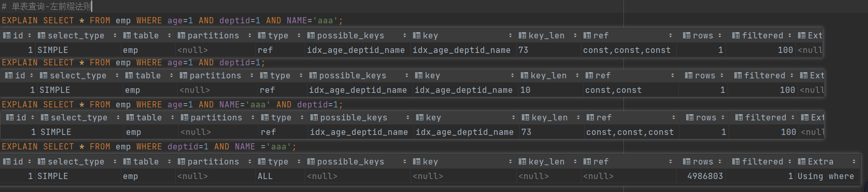Click the column icon of Extra in last result

point(802,162)
